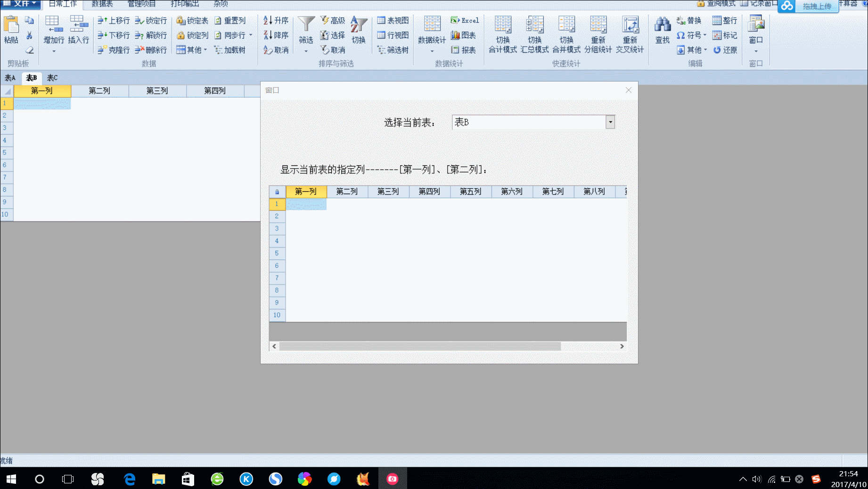Click Move Row Up (上移行)
Image resolution: width=868 pixels, height=489 pixels.
[x=114, y=20]
